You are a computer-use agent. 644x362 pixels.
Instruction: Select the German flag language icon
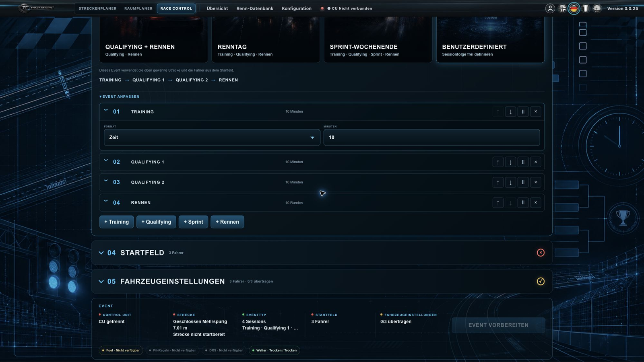[574, 8]
